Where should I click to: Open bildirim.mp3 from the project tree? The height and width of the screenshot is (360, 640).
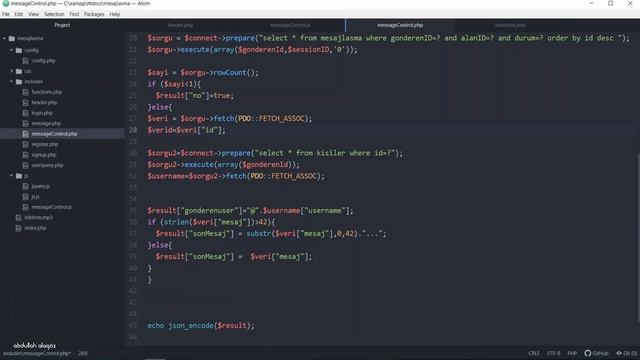click(x=38, y=218)
